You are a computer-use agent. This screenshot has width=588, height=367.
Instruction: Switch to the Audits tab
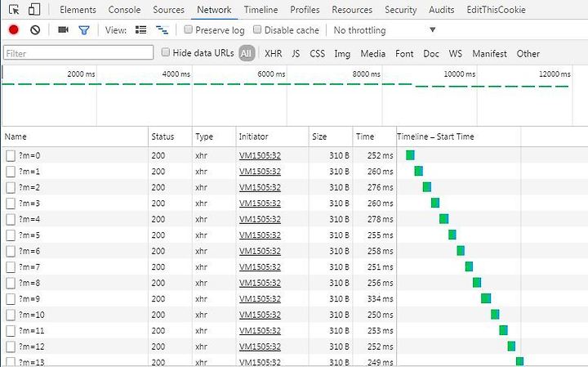coord(441,10)
